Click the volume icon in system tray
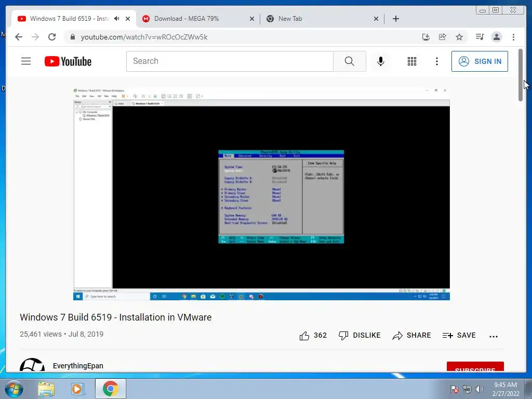Image resolution: width=532 pixels, height=399 pixels. (480, 389)
